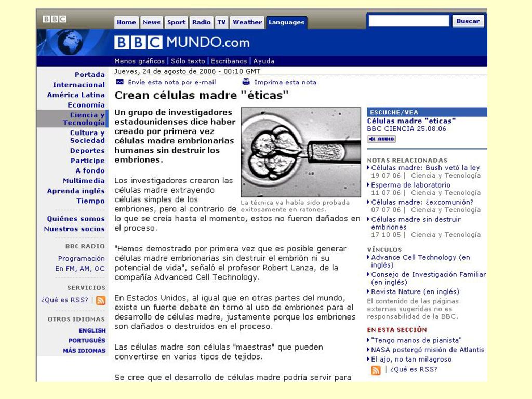Image resolution: width=532 pixels, height=399 pixels.
Task: Click Nuestros socios link
Action: pos(74,229)
